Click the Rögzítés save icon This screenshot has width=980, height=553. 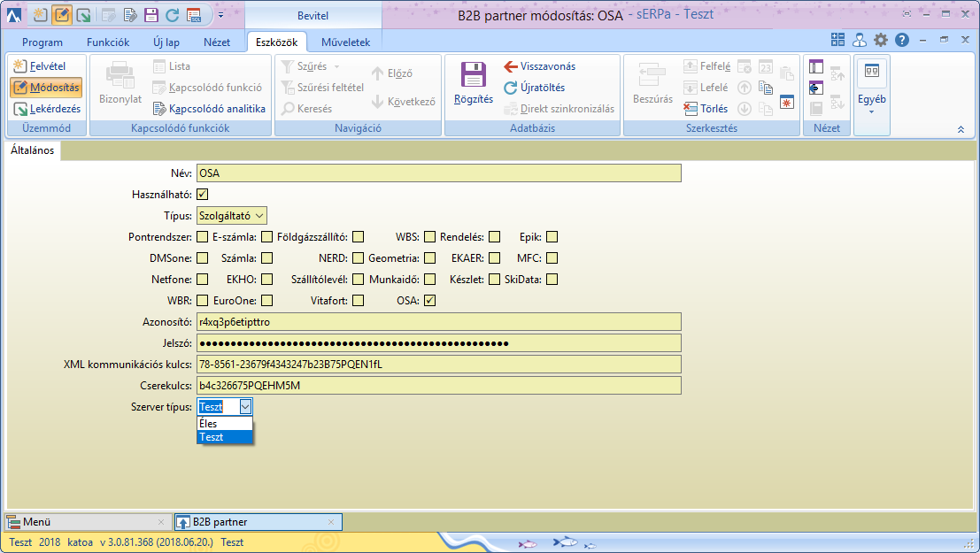tap(473, 75)
